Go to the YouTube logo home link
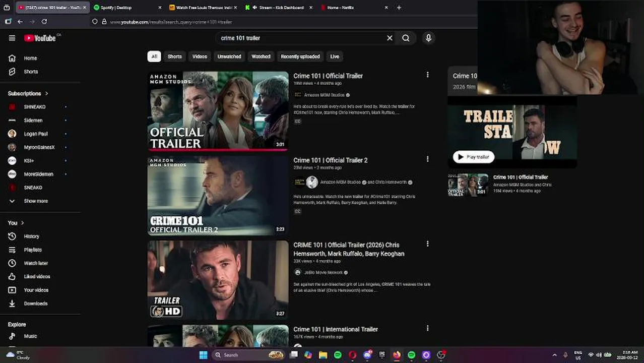644x363 pixels. tap(40, 38)
